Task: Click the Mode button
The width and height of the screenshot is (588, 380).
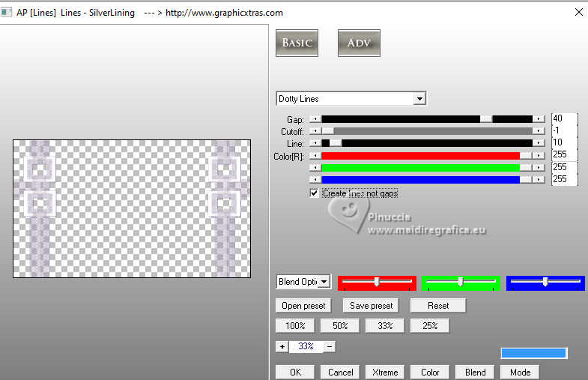Action: 520,372
